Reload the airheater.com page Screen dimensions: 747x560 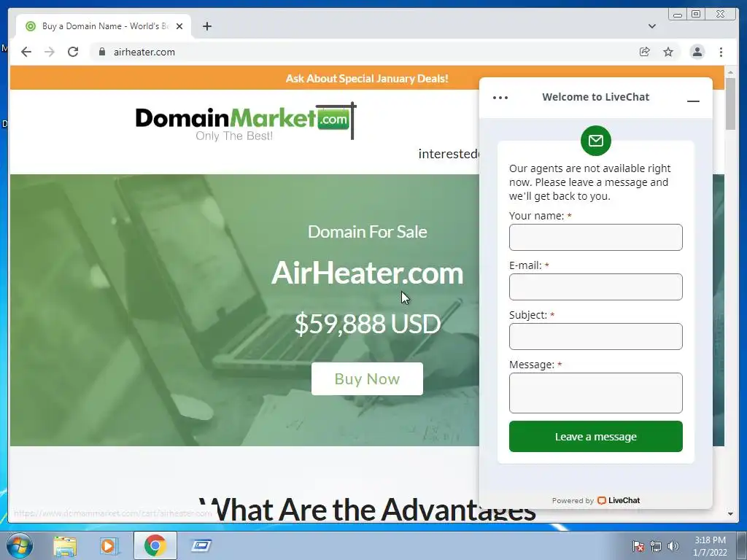pos(73,52)
